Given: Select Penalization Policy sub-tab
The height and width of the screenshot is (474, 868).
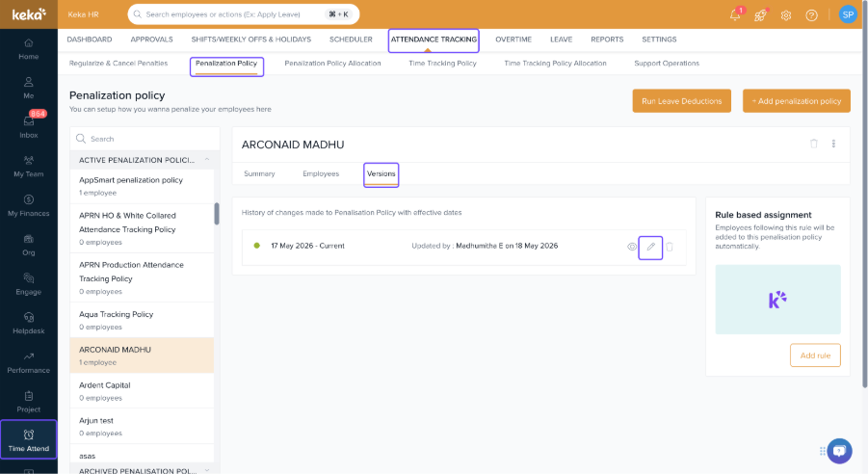Looking at the screenshot, I should 226,66.
